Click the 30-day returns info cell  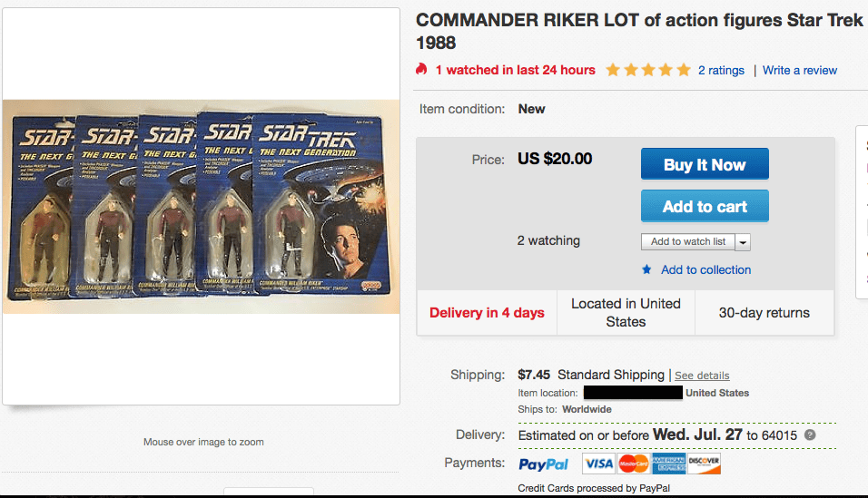[x=764, y=313]
